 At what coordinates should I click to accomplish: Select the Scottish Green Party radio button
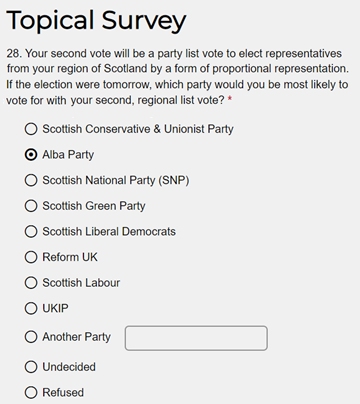click(31, 206)
